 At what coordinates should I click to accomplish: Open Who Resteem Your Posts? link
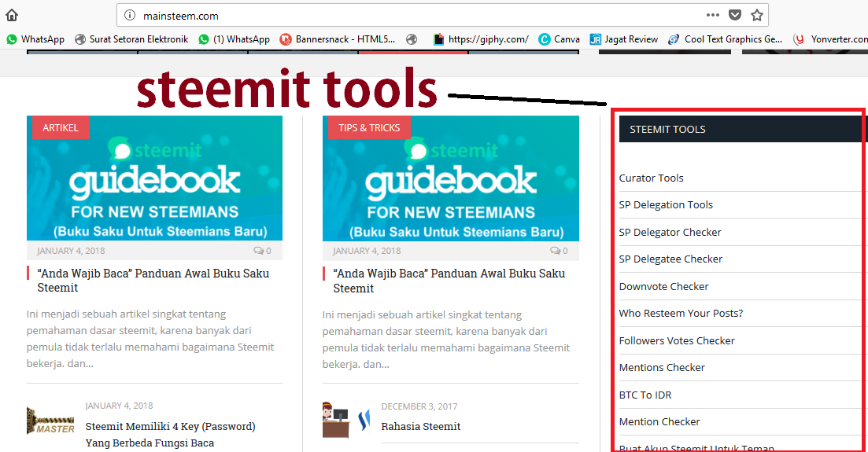(681, 313)
